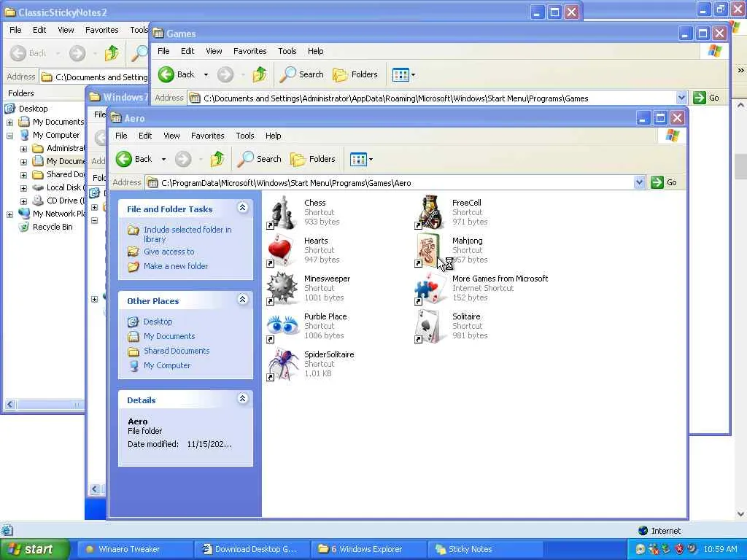Collapse Other Places panel

[x=242, y=300]
